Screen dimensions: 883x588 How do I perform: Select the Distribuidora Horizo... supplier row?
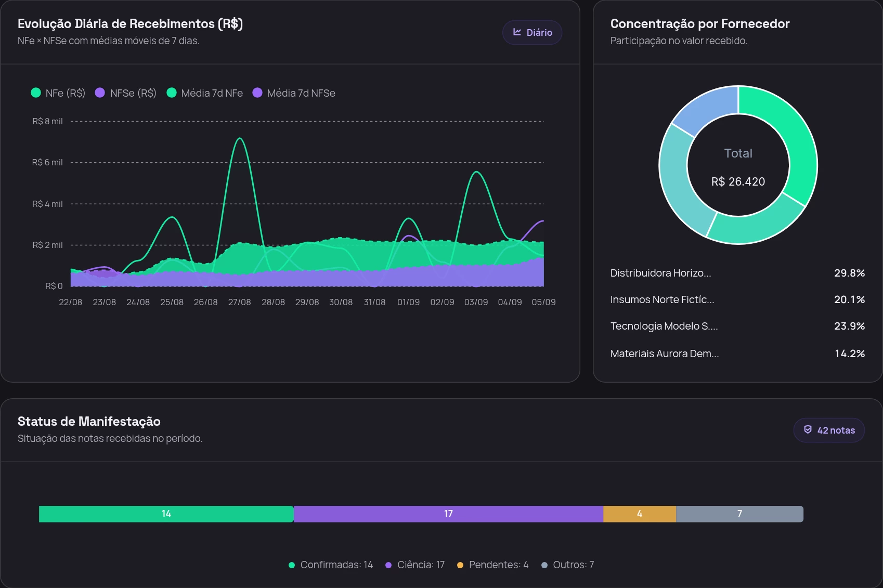tap(737, 273)
